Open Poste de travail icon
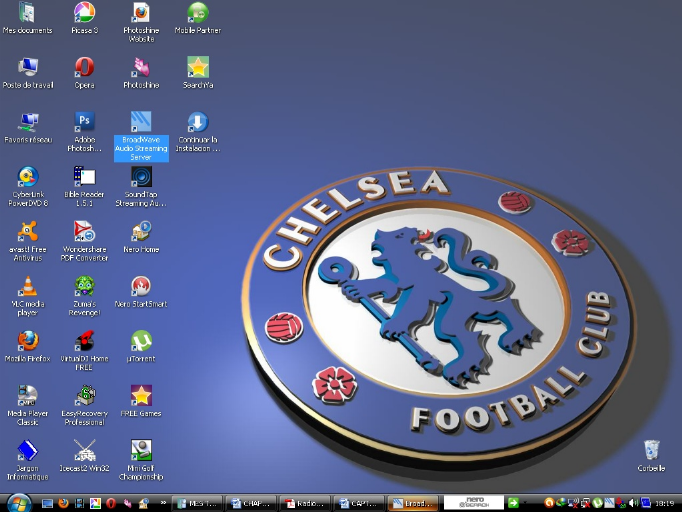 point(28,74)
